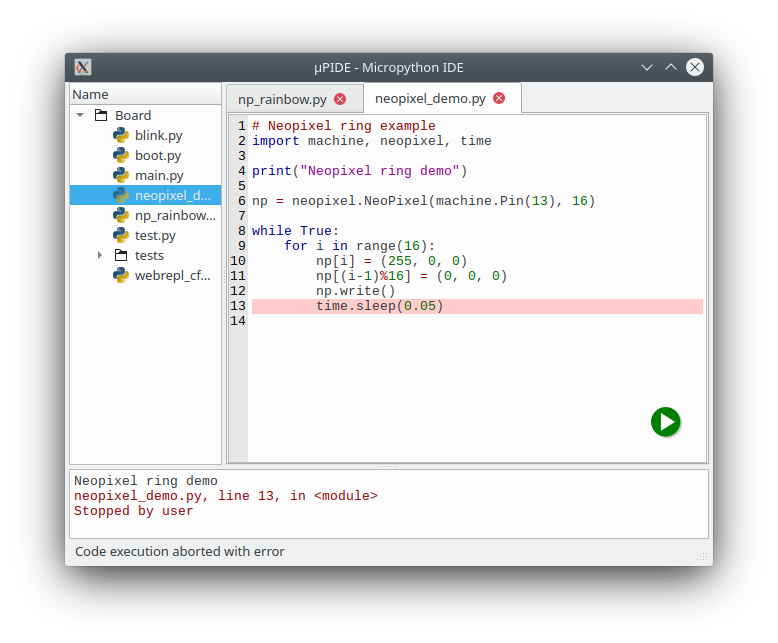Image resolution: width=778 pixels, height=643 pixels.
Task: Click the traceback line in the console
Action: (226, 496)
